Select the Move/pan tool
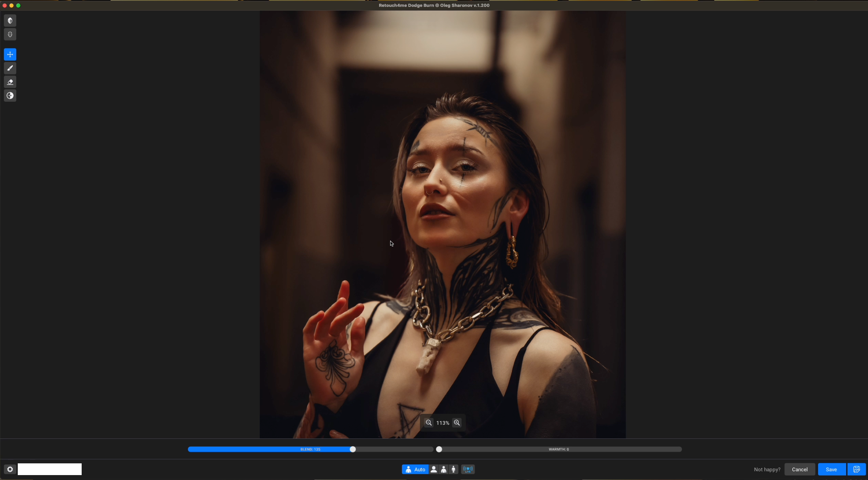 (x=10, y=54)
